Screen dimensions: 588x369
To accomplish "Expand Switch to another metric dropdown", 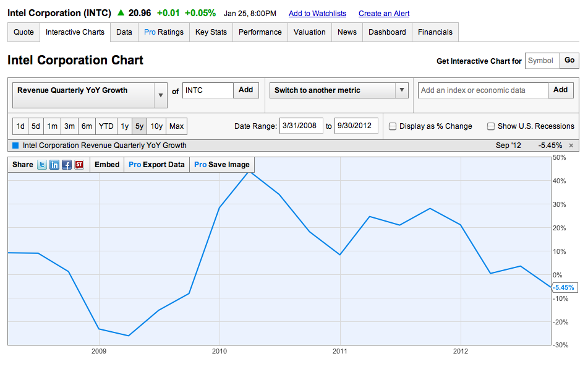I will click(339, 90).
